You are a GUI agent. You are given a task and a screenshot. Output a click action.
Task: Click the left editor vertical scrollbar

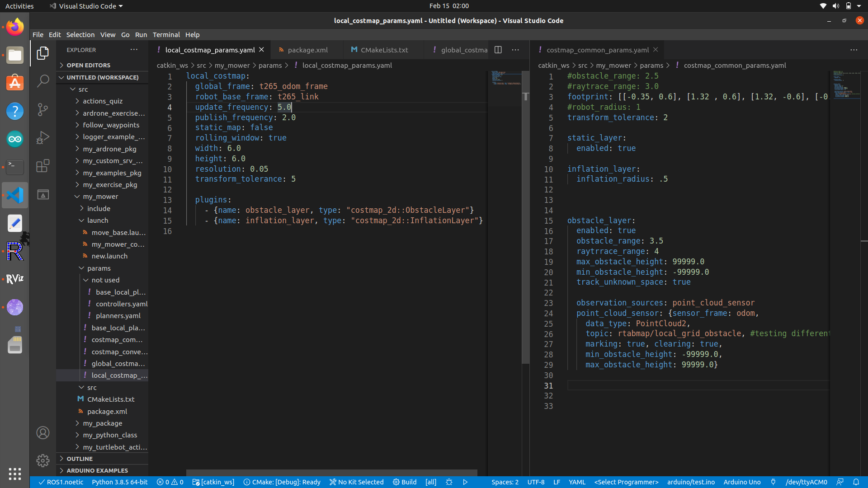pos(525,226)
